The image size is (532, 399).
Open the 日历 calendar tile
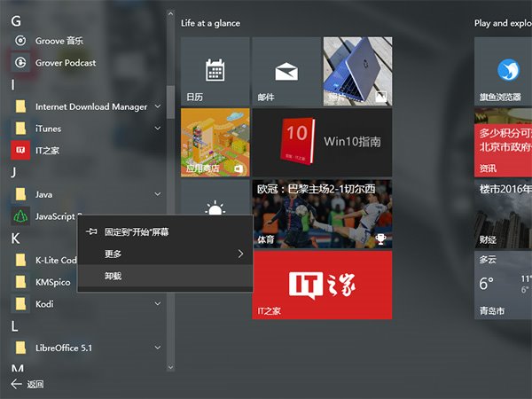pos(215,71)
